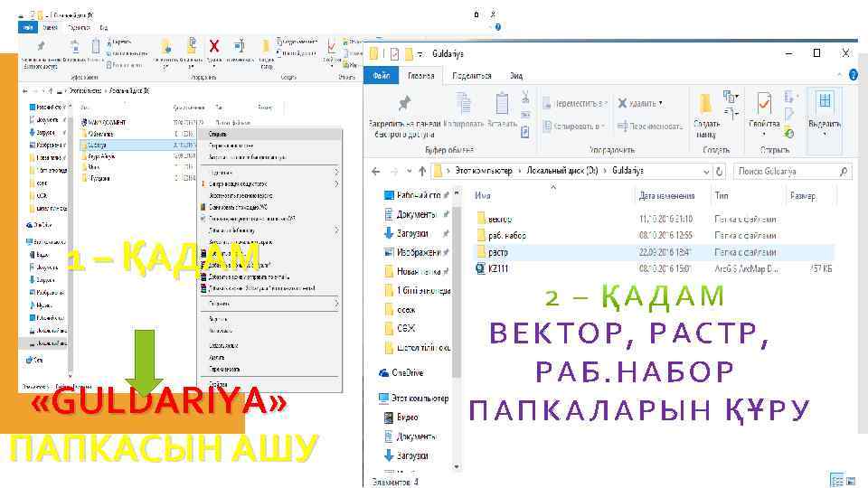Click the open icon right of Свойства
The height and width of the screenshot is (488, 868).
point(788,98)
